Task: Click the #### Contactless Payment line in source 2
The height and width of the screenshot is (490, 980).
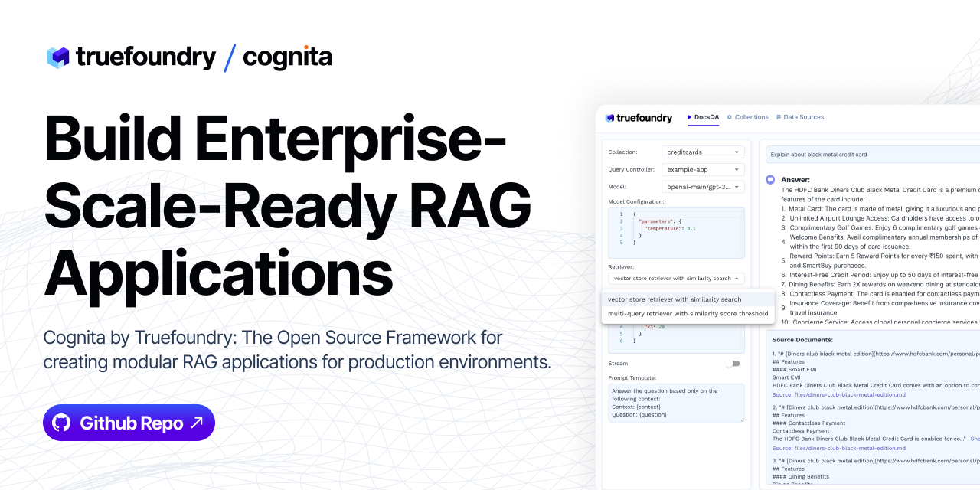Action: 809,423
